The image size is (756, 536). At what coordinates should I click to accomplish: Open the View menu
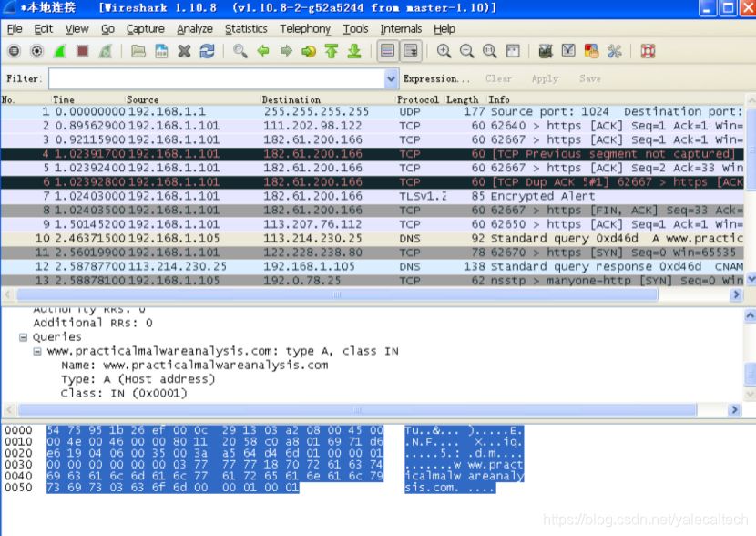(x=77, y=29)
